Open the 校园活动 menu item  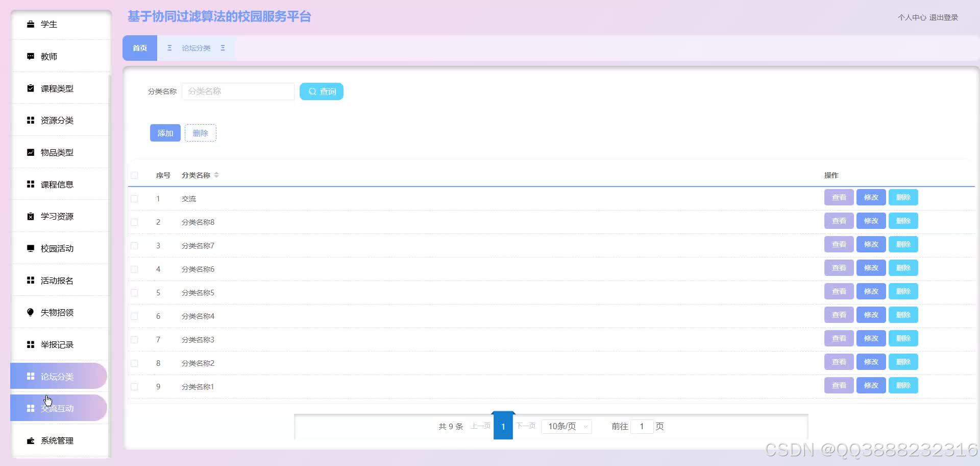click(60, 248)
